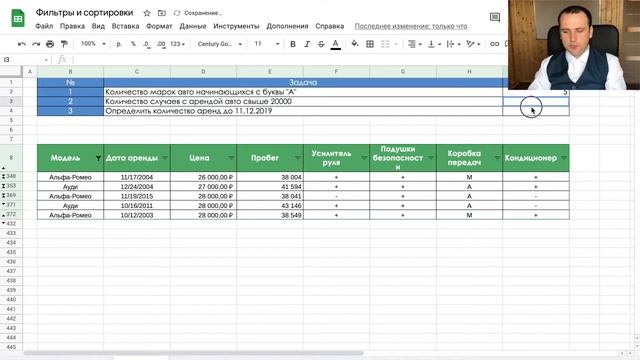Open filter dropdown on Усилитель руля column
This screenshot has width=640, height=360.
coord(364,158)
